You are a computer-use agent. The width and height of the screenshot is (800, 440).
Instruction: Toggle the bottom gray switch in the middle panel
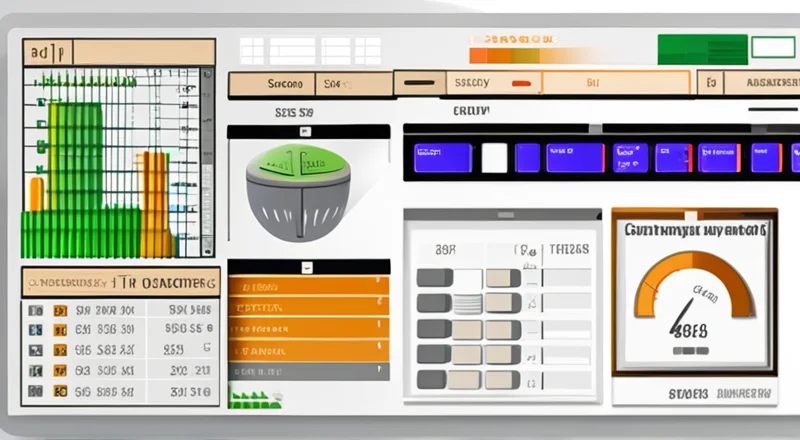(435, 379)
